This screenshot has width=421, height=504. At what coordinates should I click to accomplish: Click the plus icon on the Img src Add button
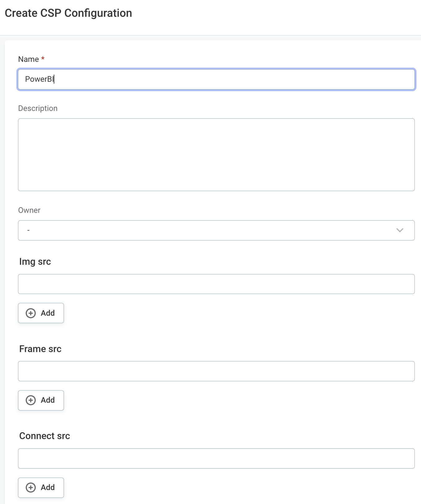(30, 313)
